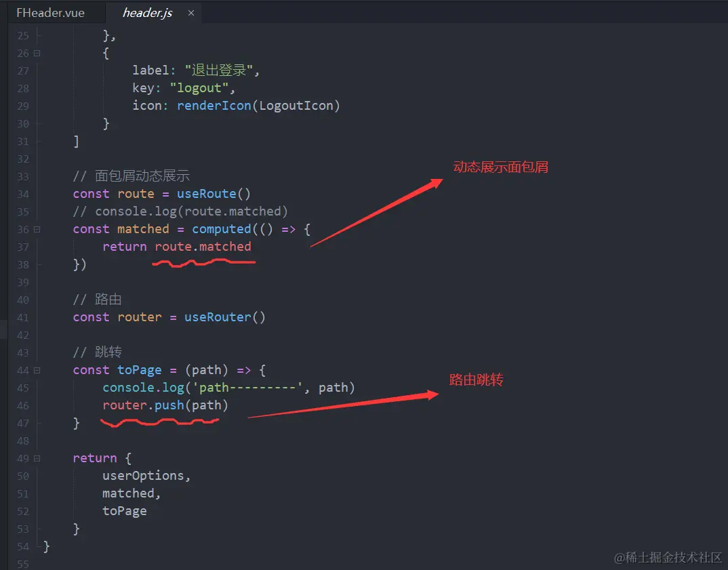
Task: Close the header.js tab
Action: click(191, 13)
